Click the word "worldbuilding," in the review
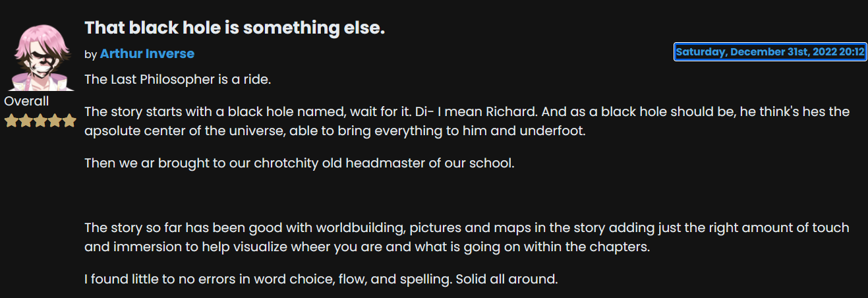Viewport: 868px width, 298px height. 361,228
